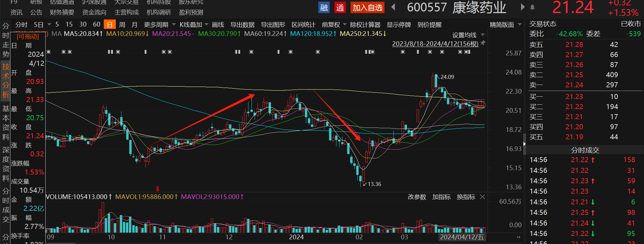Switch to the 分时成交 sidebar tab
Viewport: 644px width, 244px height.
pyautogui.click(x=6, y=205)
